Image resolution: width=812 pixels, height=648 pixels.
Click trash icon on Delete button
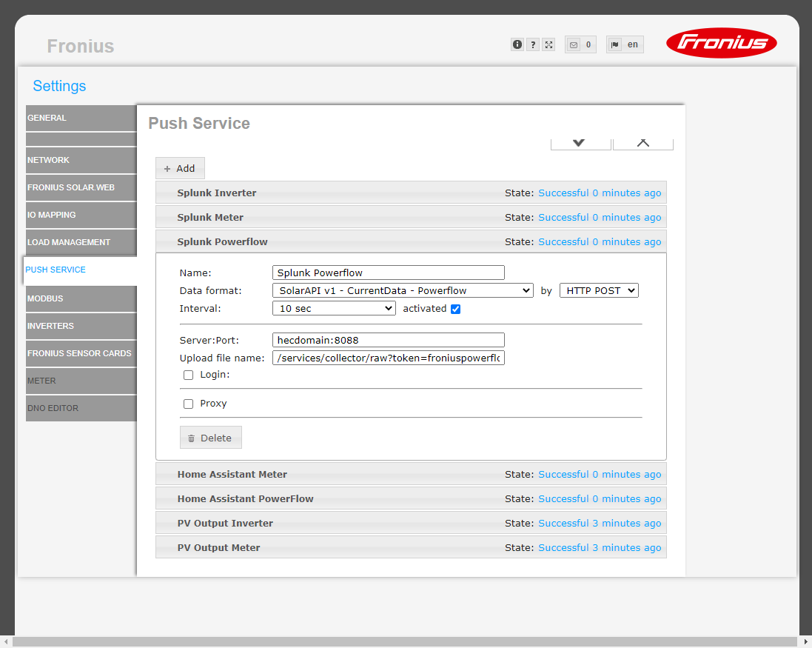click(x=191, y=438)
